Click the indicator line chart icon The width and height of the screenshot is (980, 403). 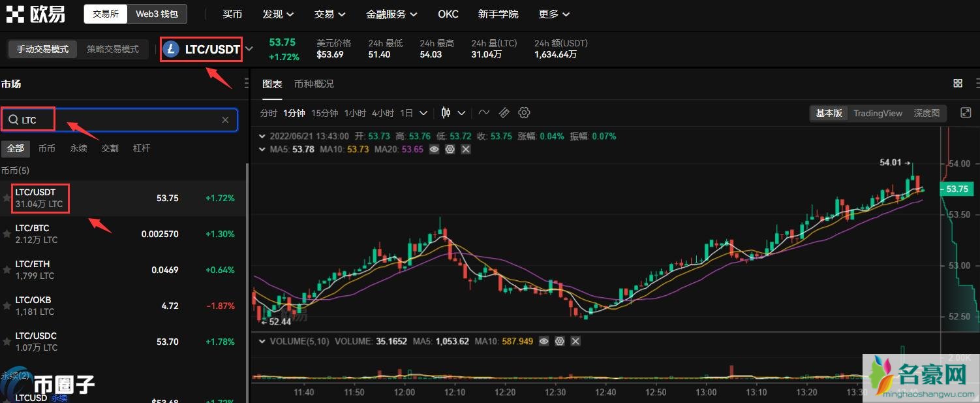pyautogui.click(x=483, y=113)
